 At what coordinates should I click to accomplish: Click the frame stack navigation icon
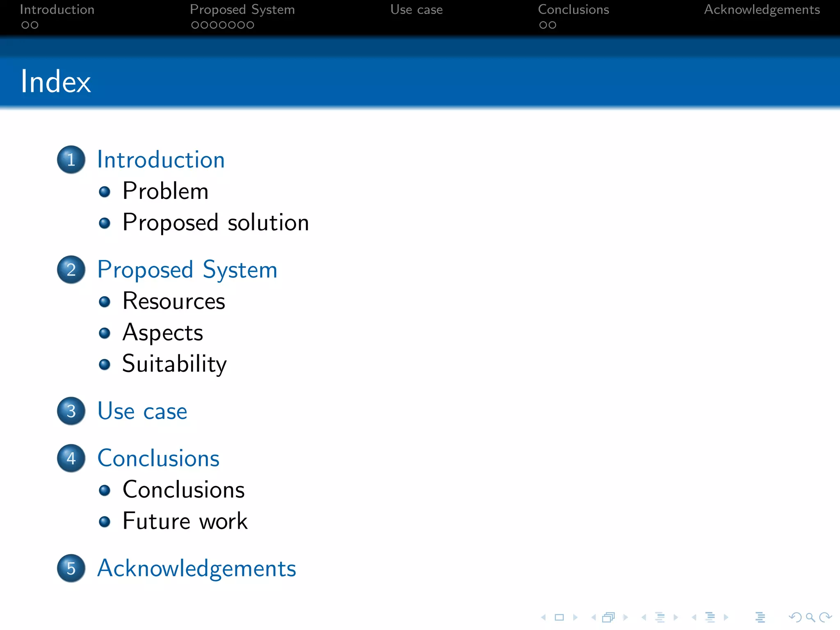609,617
